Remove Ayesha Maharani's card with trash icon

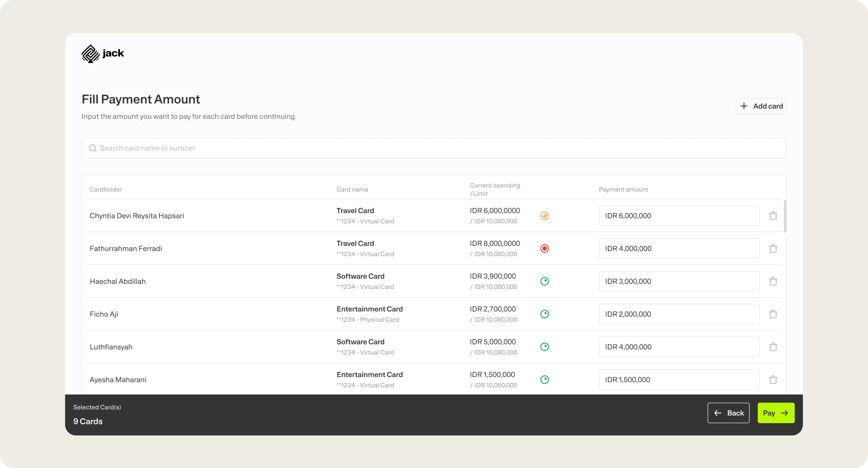pyautogui.click(x=773, y=379)
